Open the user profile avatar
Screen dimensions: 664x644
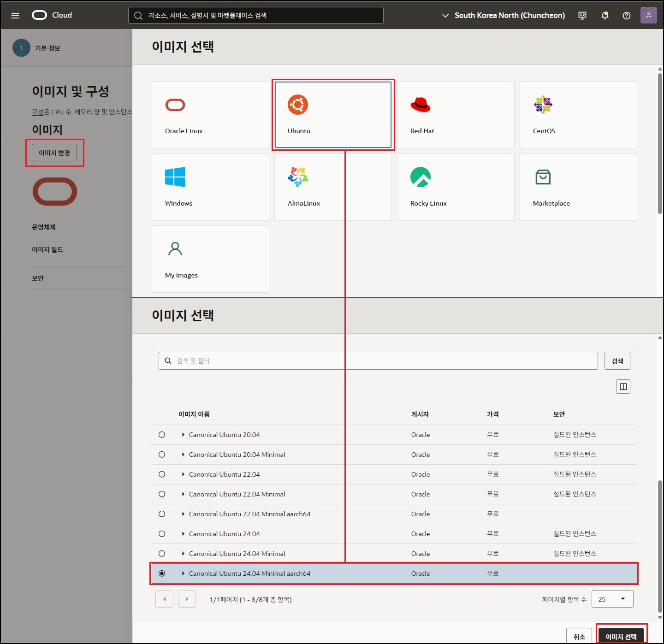[649, 15]
